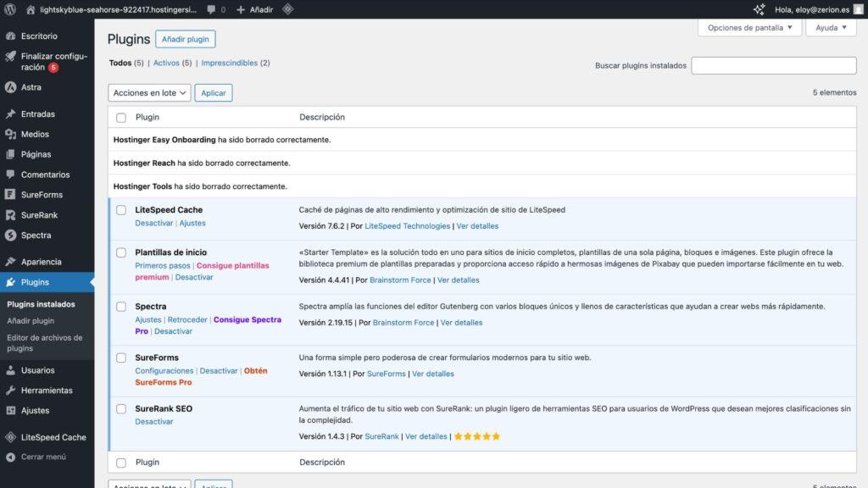
Task: Open Medios using its media icon
Action: (x=10, y=133)
